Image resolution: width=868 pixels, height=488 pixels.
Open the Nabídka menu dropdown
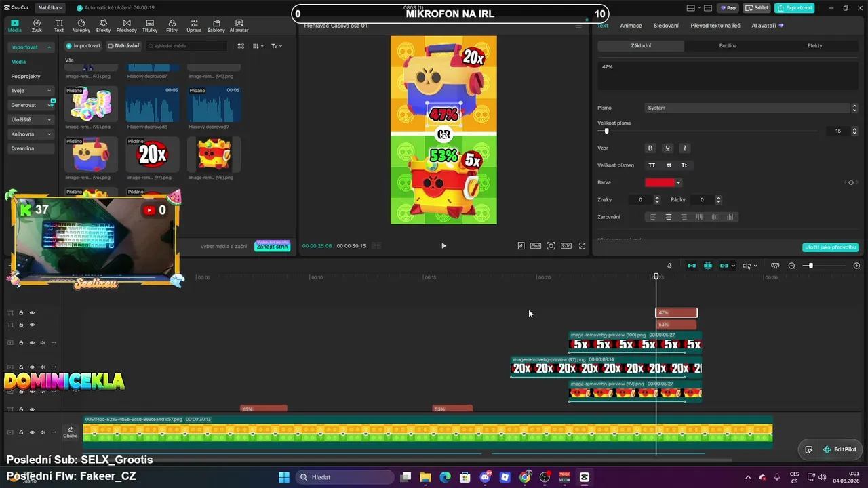[x=49, y=8]
